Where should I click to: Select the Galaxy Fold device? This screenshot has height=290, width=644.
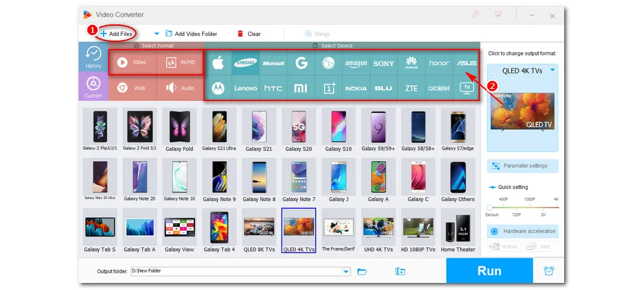click(x=180, y=130)
